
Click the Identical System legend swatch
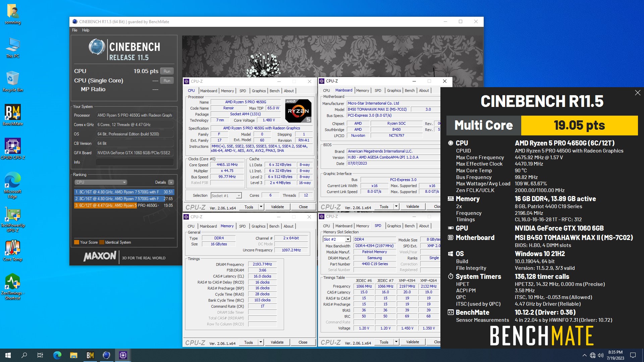pos(102,242)
